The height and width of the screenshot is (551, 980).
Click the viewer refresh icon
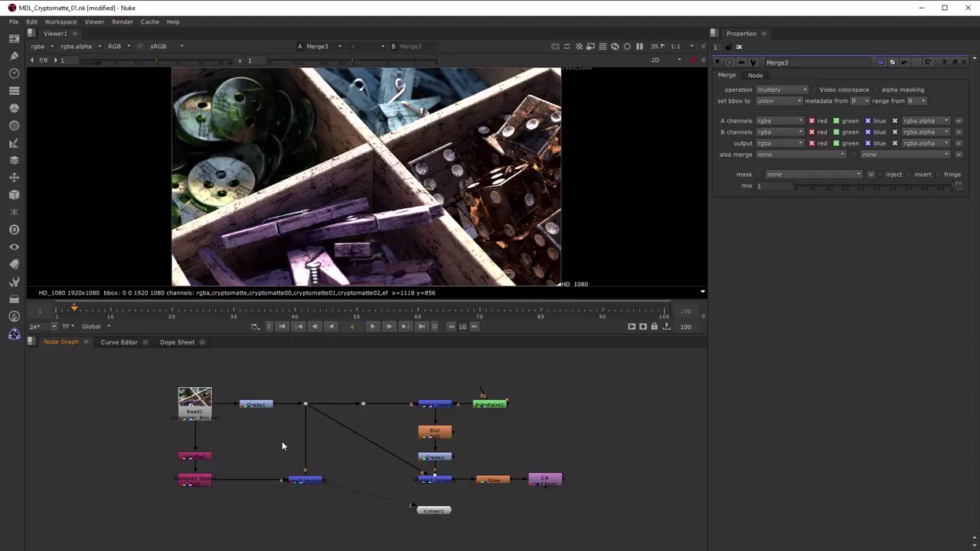(615, 47)
